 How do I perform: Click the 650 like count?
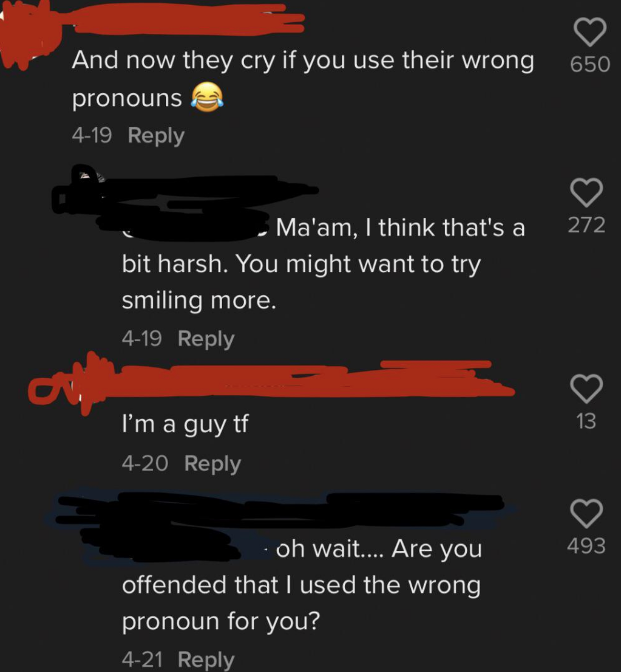pyautogui.click(x=590, y=64)
